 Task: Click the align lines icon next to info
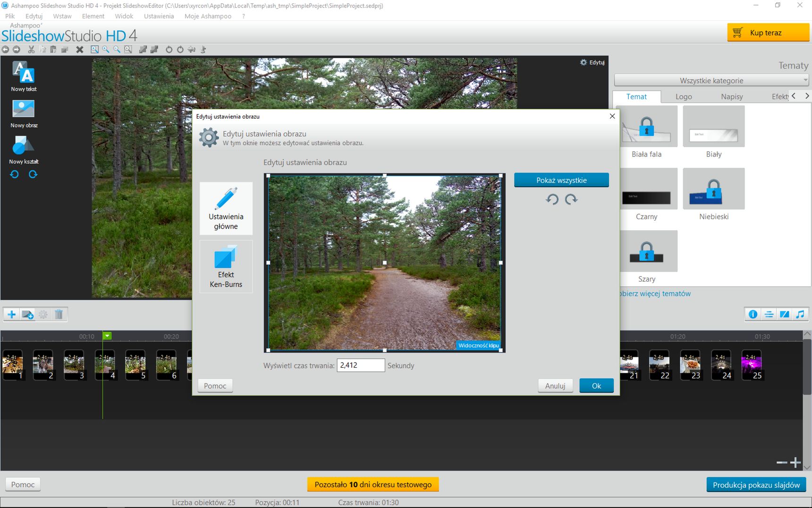coord(769,314)
